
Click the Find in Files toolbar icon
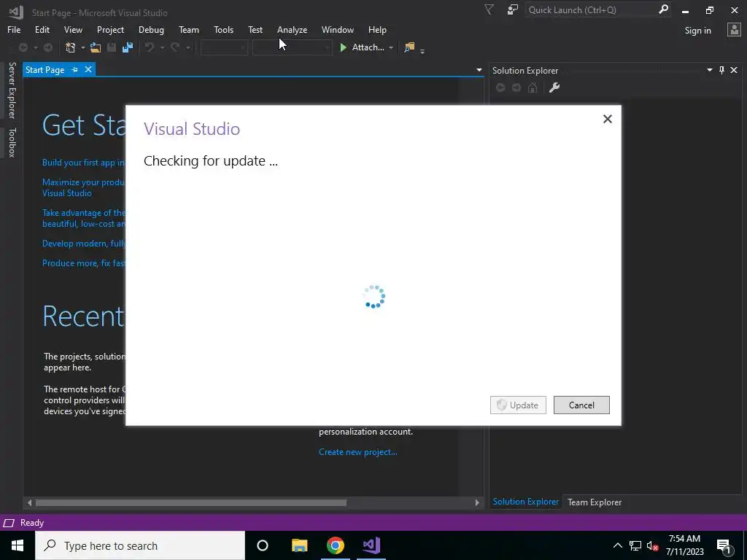click(409, 47)
